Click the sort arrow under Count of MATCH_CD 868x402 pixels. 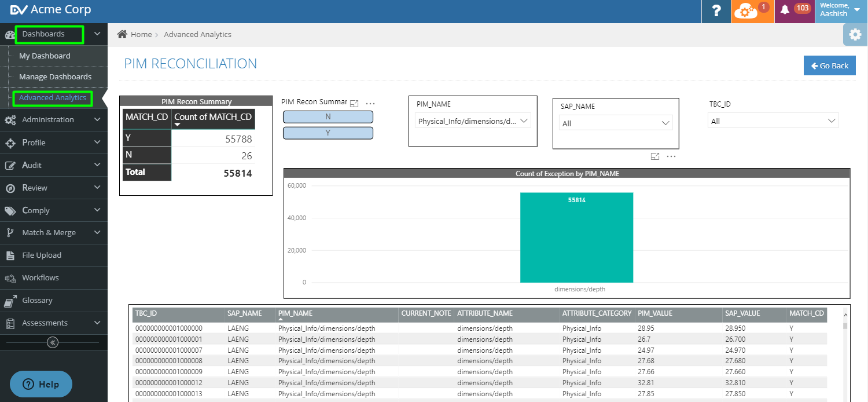coord(178,125)
